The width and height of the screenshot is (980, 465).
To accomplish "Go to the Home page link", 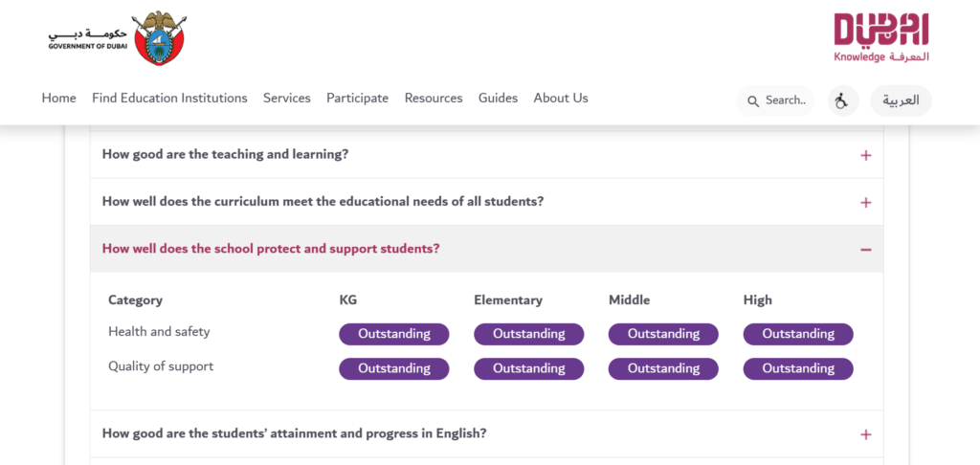I will (x=58, y=99).
